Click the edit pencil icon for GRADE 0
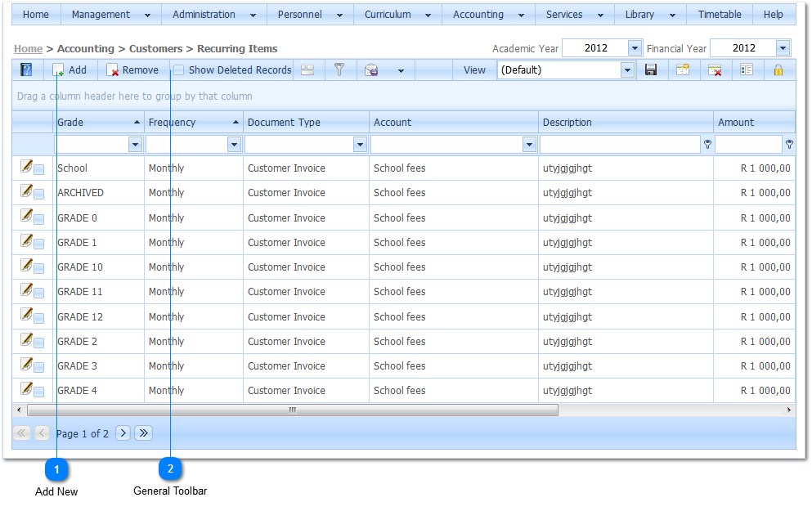The height and width of the screenshot is (511, 812). pyautogui.click(x=26, y=215)
